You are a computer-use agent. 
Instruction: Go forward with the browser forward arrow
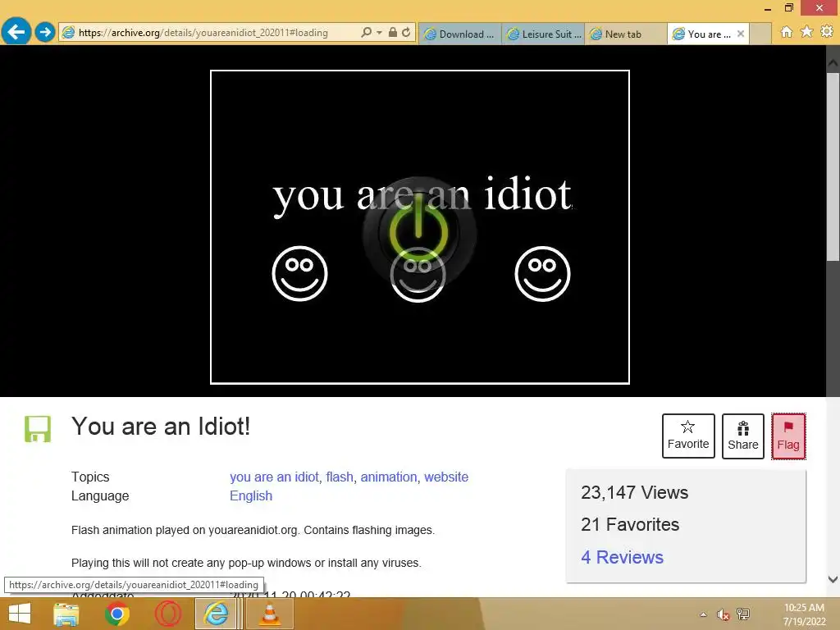click(x=45, y=32)
